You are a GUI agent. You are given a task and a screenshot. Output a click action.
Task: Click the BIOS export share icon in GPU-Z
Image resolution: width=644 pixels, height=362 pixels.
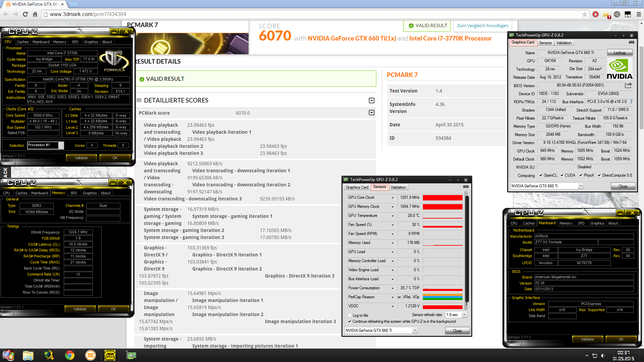coord(628,85)
